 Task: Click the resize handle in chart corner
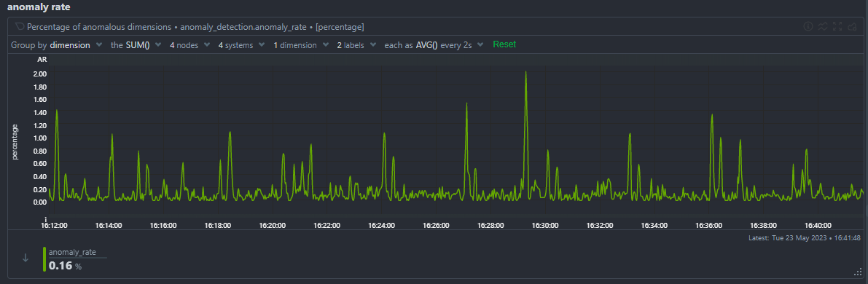(858, 272)
